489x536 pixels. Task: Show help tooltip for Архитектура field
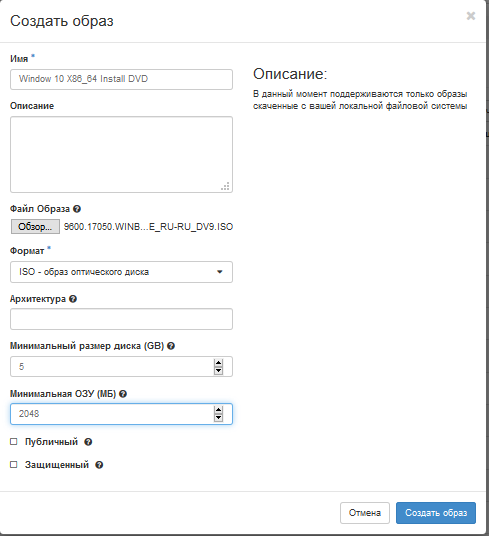click(x=73, y=299)
